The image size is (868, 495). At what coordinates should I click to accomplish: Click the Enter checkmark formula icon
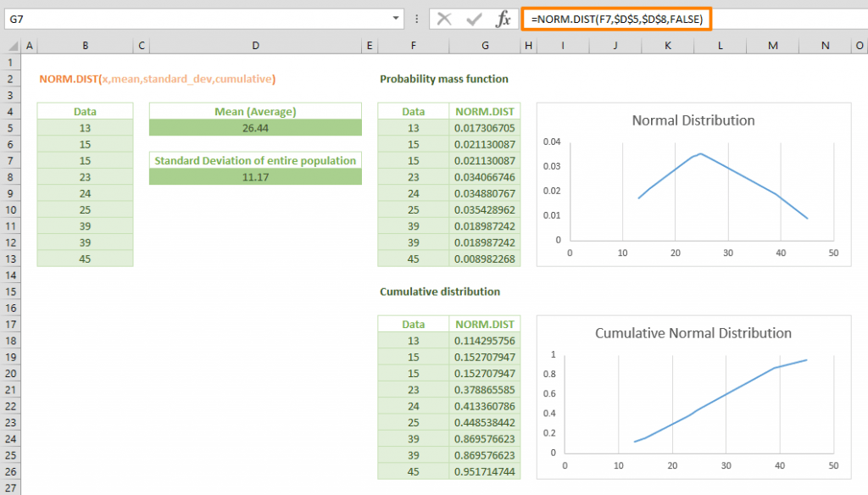(x=474, y=19)
